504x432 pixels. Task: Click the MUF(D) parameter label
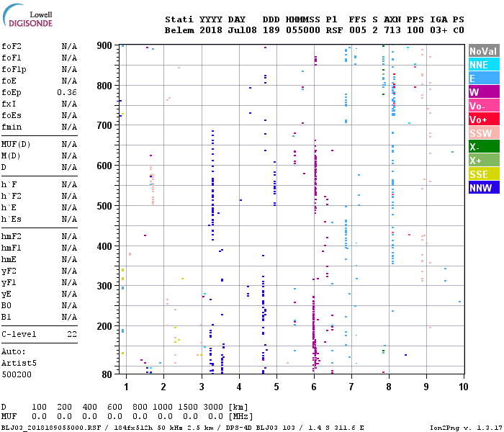[x=16, y=144]
